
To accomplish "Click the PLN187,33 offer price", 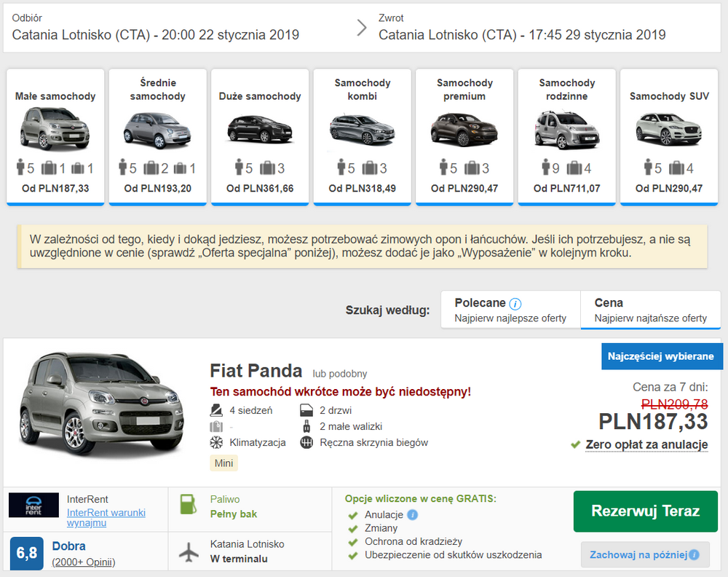I will [x=653, y=422].
